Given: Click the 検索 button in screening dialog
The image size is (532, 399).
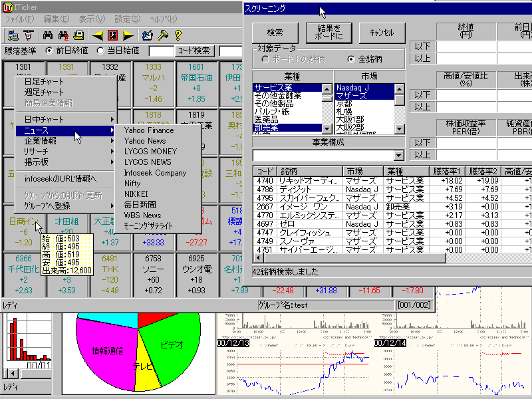Looking at the screenshot, I should point(275,33).
